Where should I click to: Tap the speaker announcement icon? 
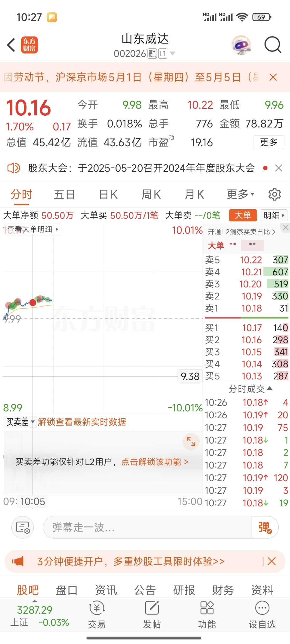13,168
